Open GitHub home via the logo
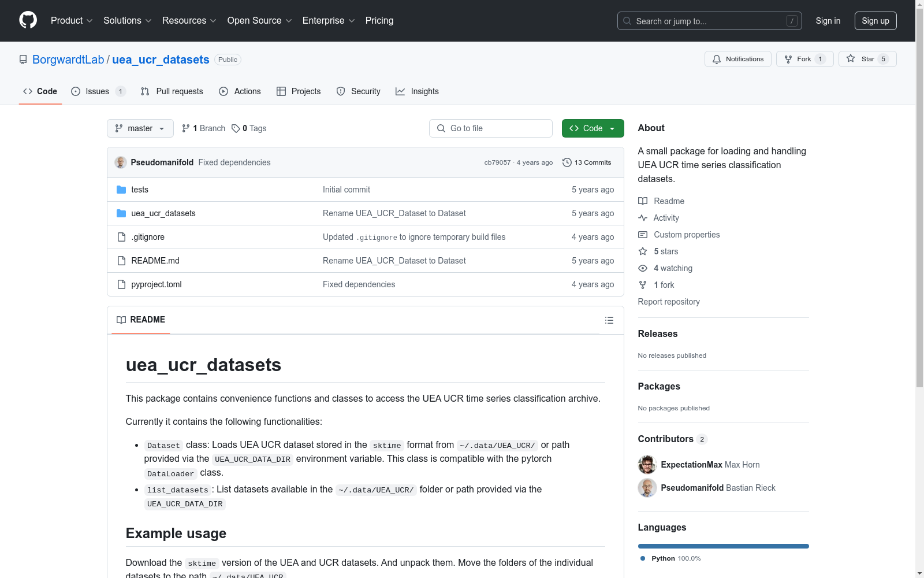The image size is (924, 578). point(28,20)
